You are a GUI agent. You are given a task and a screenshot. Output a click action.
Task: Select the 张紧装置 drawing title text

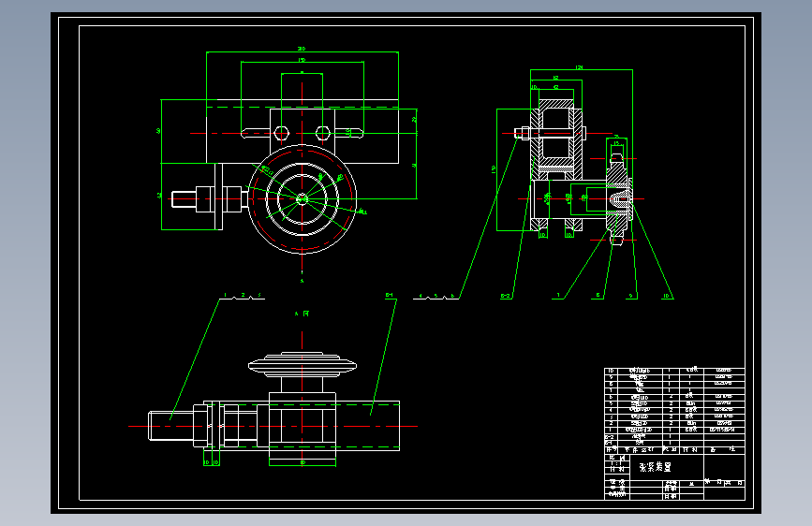(656, 467)
